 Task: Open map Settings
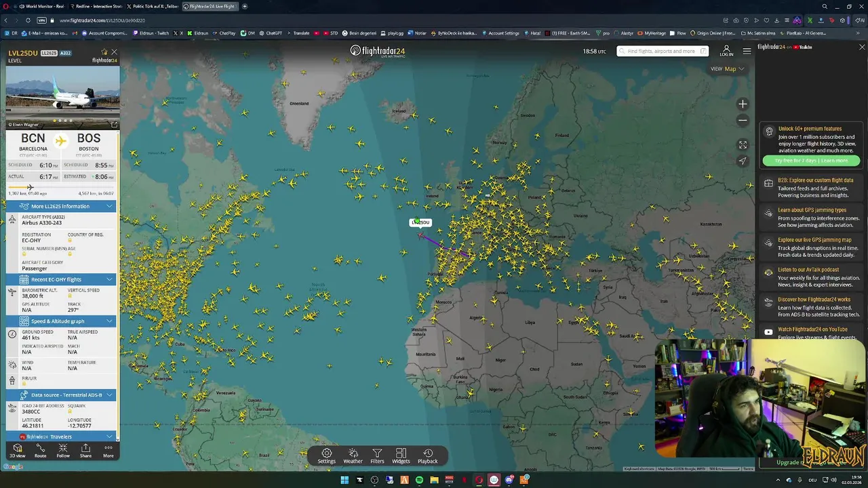tap(327, 456)
